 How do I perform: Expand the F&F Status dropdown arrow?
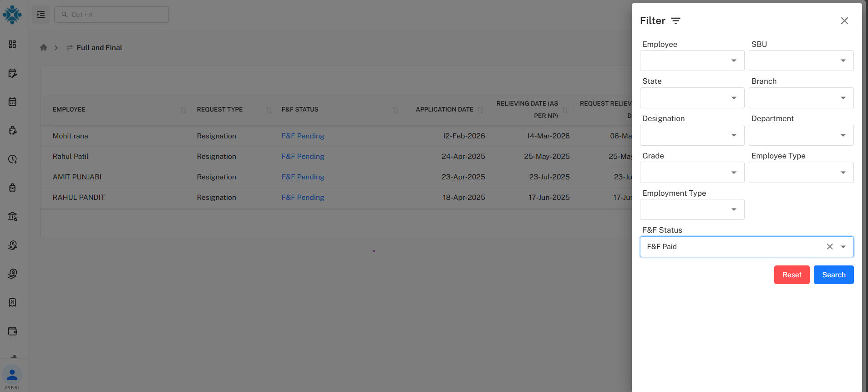843,247
